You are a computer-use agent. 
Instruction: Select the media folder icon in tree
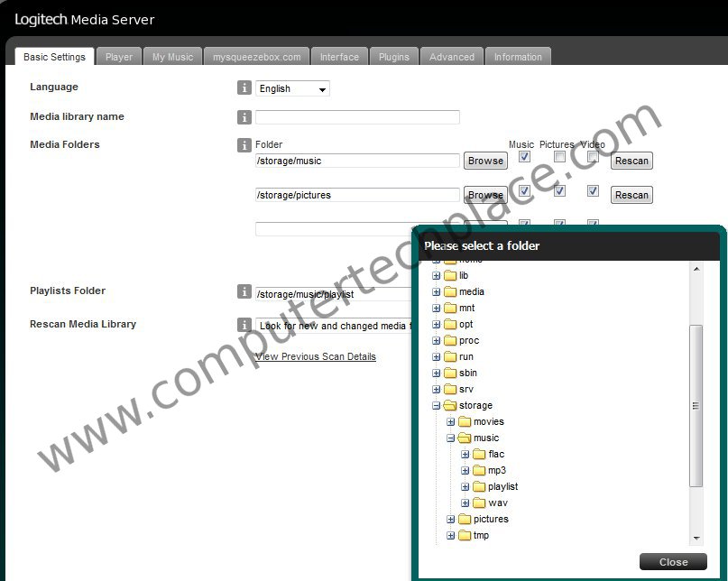pos(450,291)
